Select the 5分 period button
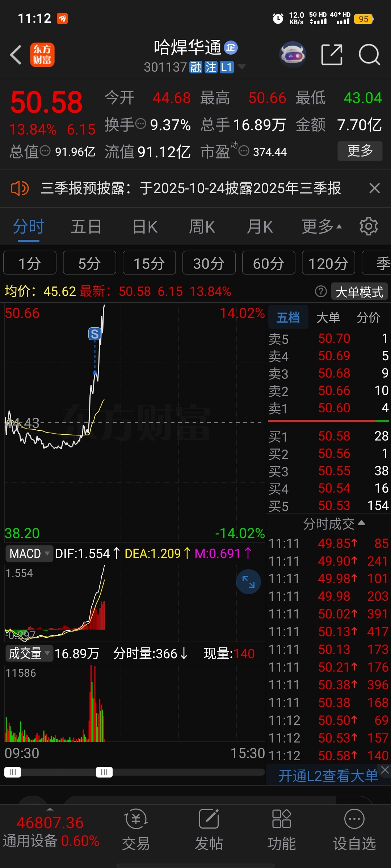391x868 pixels. pyautogui.click(x=89, y=263)
